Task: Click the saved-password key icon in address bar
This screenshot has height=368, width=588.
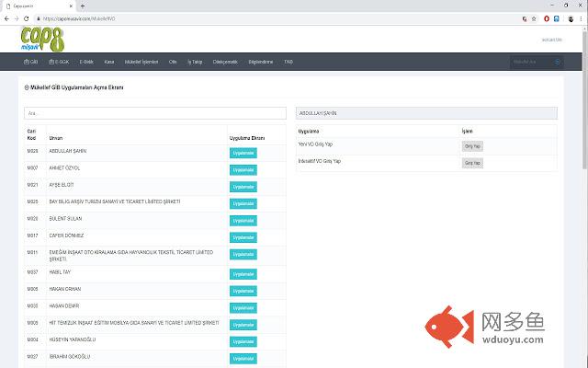Action: 523,17
